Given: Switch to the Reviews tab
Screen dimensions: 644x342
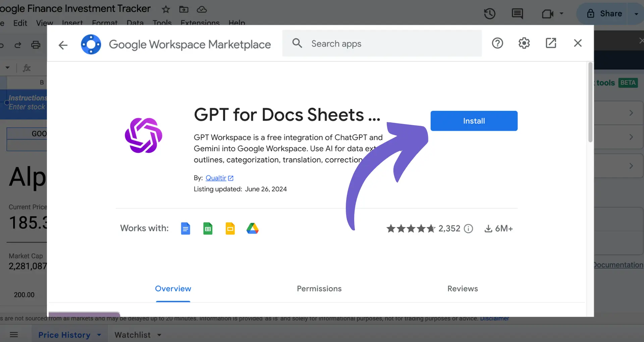Looking at the screenshot, I should (463, 289).
